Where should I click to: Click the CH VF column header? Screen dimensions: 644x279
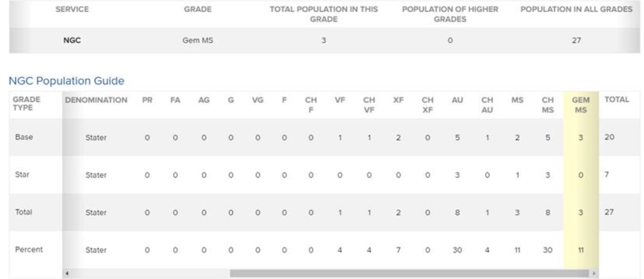pyautogui.click(x=369, y=105)
